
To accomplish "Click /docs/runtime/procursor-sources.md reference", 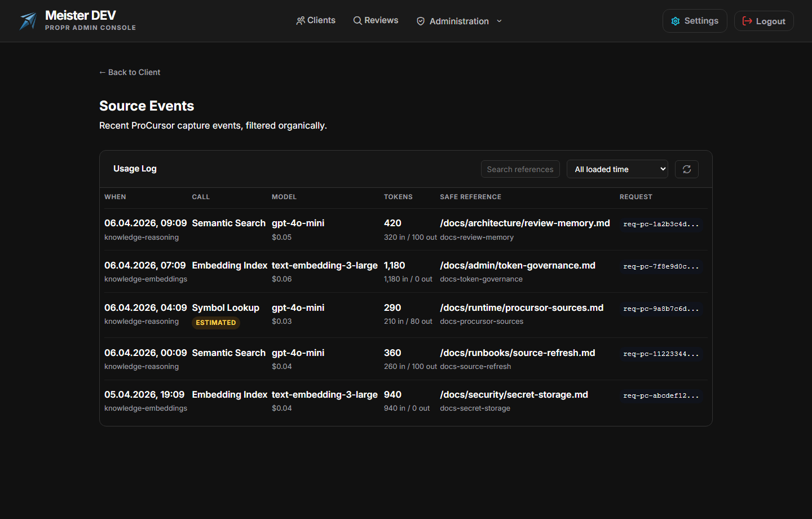I will coord(522,308).
